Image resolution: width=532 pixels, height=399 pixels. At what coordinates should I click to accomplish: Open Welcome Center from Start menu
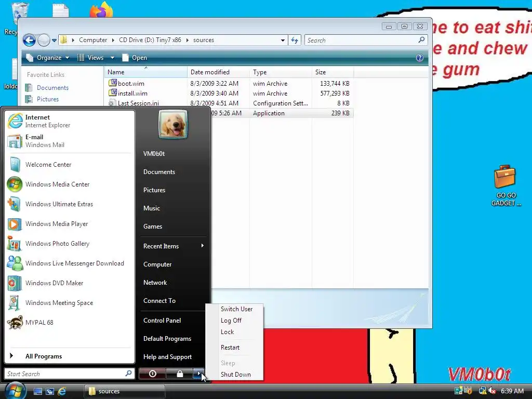point(70,165)
